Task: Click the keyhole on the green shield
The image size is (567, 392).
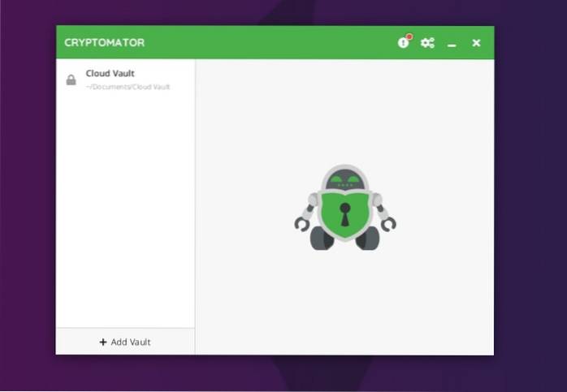Action: pos(344,216)
